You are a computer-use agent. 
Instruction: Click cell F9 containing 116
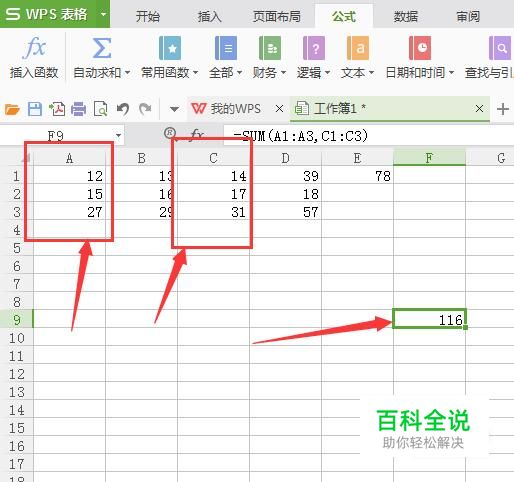click(429, 319)
